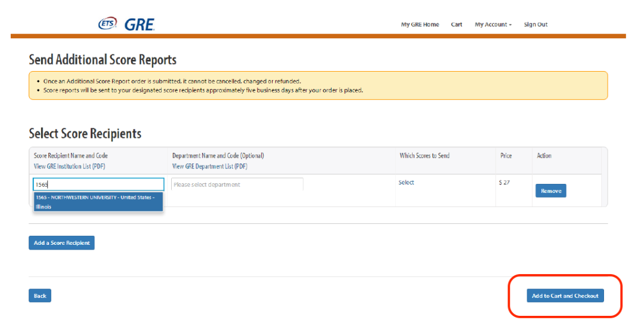Screen dimensions: 644x326
Task: Select Northwestern University suggestion from dropdown
Action: click(x=98, y=202)
